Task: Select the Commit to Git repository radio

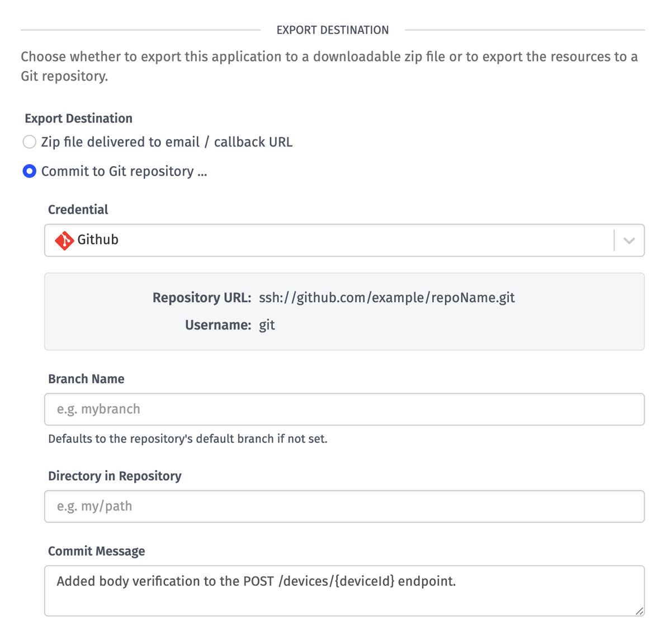Action: (x=30, y=171)
